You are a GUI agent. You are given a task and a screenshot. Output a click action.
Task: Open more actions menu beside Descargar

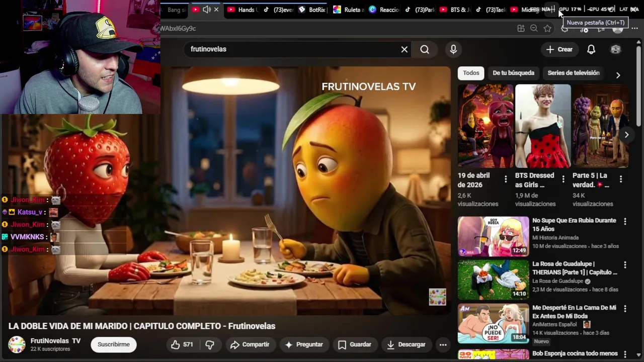tap(443, 344)
